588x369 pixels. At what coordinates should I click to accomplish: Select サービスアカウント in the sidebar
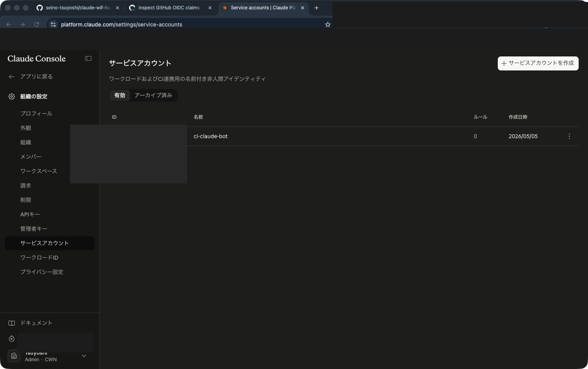pyautogui.click(x=49, y=243)
